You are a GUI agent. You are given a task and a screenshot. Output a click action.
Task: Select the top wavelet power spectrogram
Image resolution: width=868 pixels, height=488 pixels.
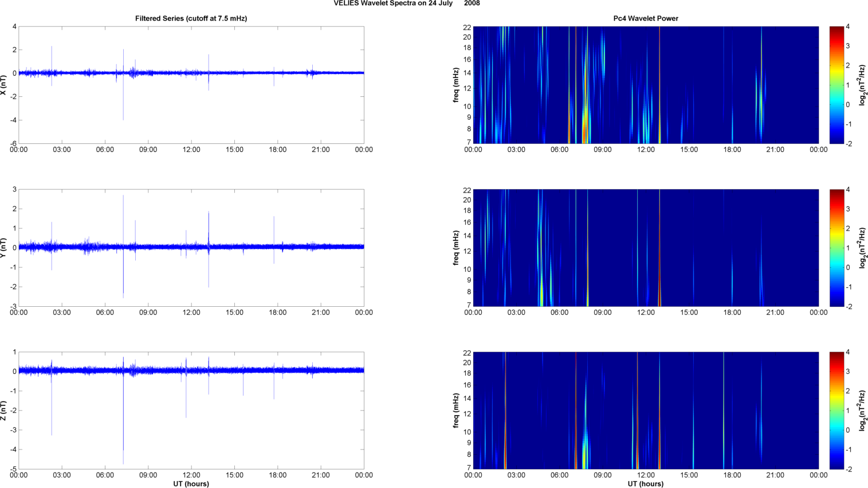coord(645,85)
